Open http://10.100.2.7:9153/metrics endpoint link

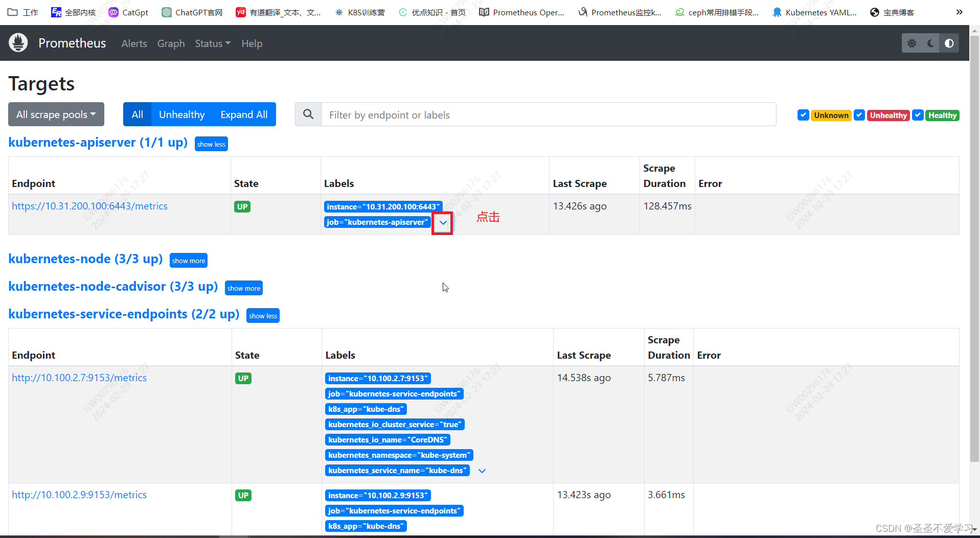pos(79,378)
